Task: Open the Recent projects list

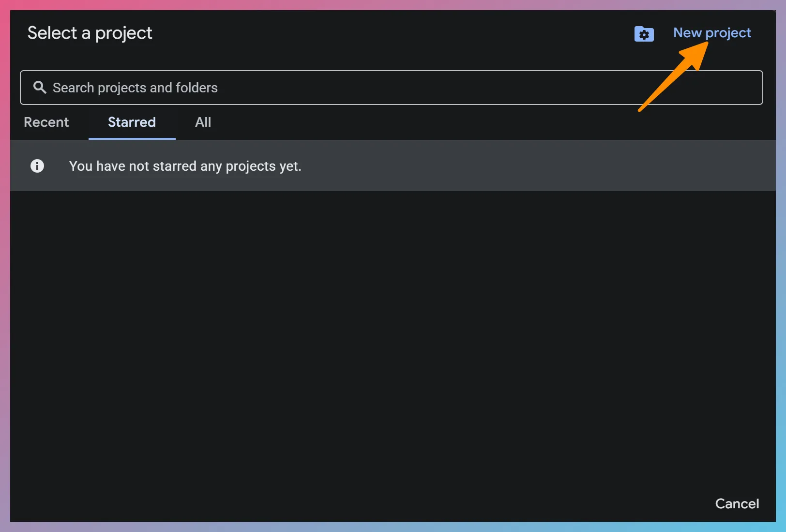Action: click(x=46, y=122)
